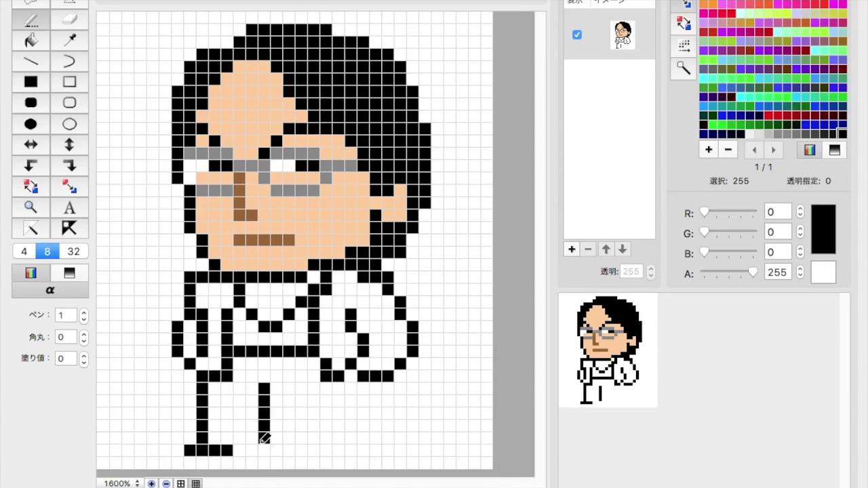Select the Text tool
The height and width of the screenshot is (488, 868).
point(69,207)
